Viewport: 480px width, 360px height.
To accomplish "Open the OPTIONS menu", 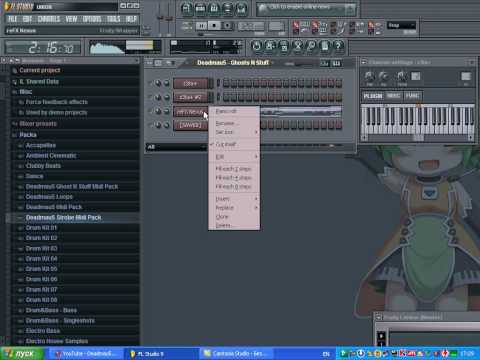I will click(92, 19).
